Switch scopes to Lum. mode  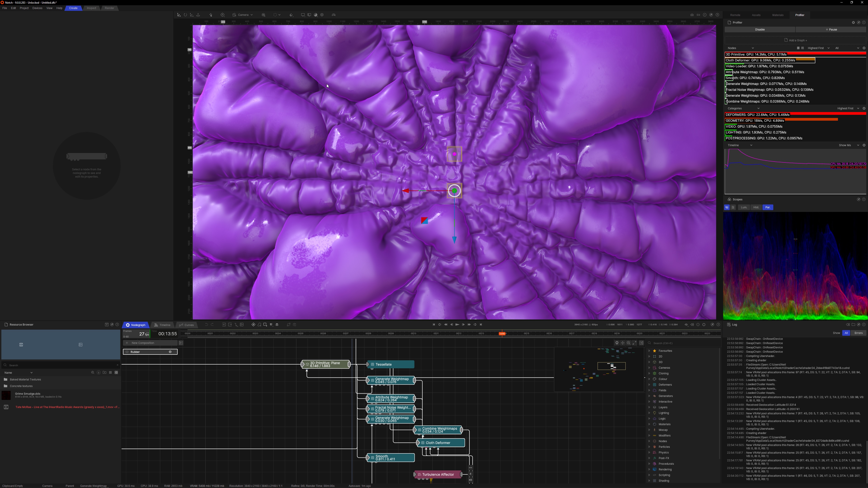click(744, 207)
